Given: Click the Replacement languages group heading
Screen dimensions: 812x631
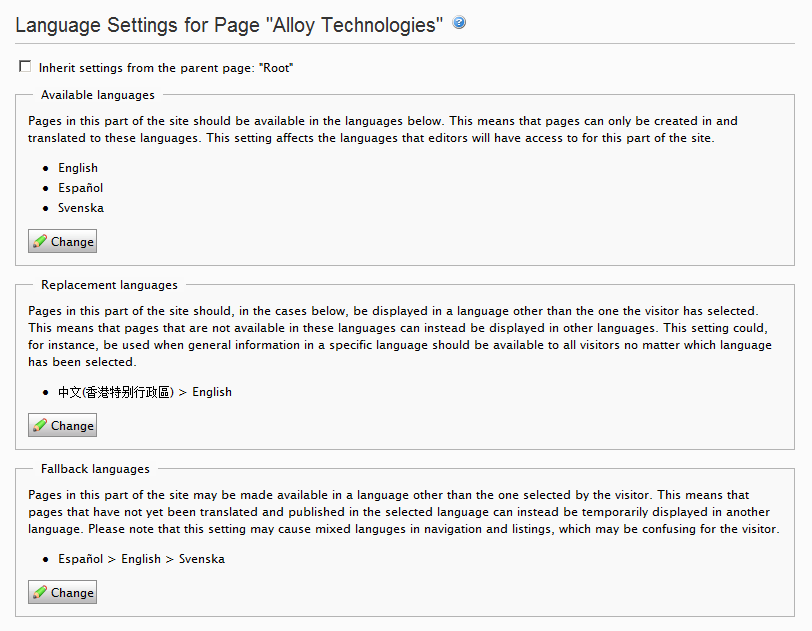Looking at the screenshot, I should point(109,285).
